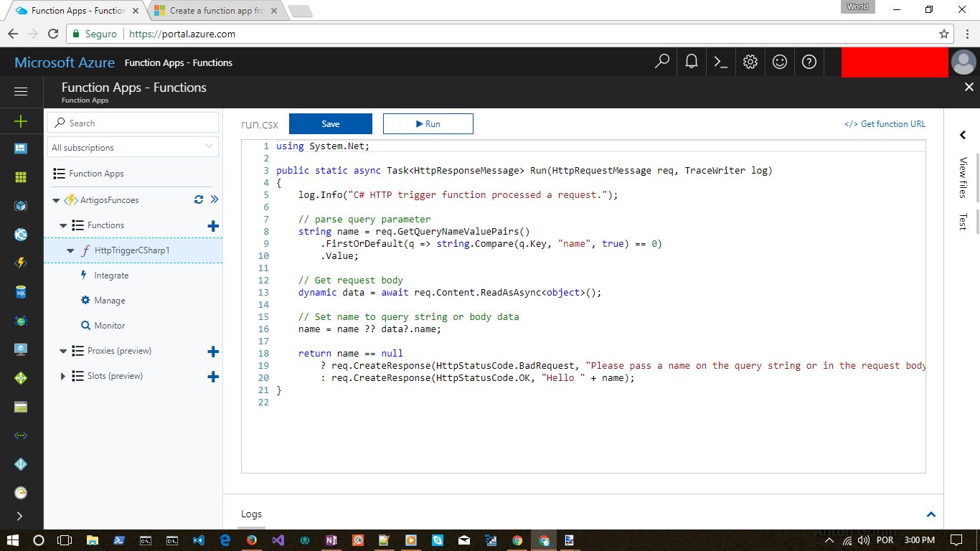Collapse the right side panel arrow
This screenshot has width=980, height=551.
coord(963,135)
